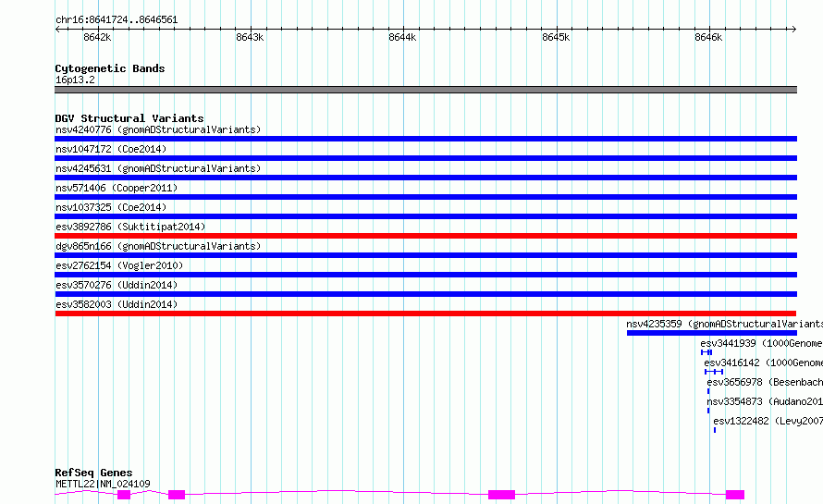
Task: Click the tiny mark under nsv3354873
Action: (708, 411)
